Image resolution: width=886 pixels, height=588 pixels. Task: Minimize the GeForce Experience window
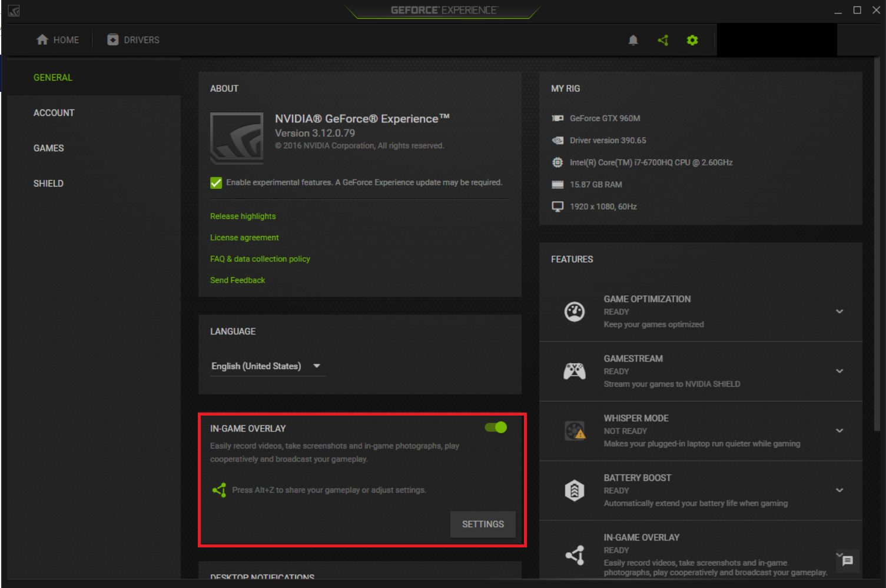point(838,11)
